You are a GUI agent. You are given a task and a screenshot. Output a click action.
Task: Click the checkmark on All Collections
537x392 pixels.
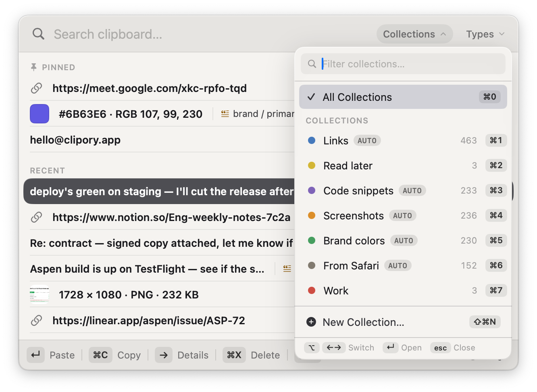(311, 97)
